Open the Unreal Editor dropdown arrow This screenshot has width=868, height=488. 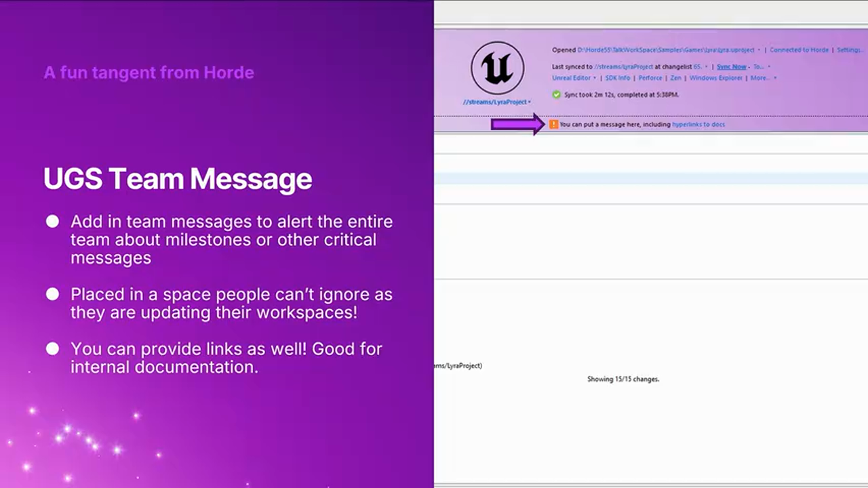[595, 78]
